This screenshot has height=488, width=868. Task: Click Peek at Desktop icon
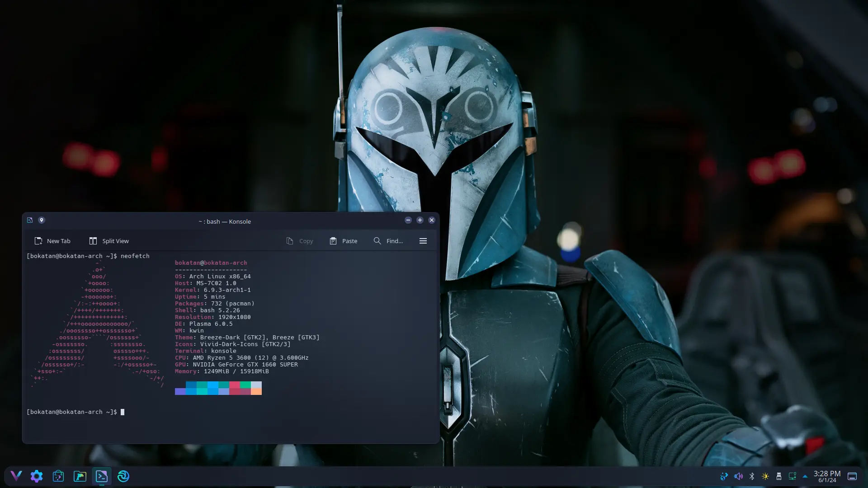click(x=852, y=476)
